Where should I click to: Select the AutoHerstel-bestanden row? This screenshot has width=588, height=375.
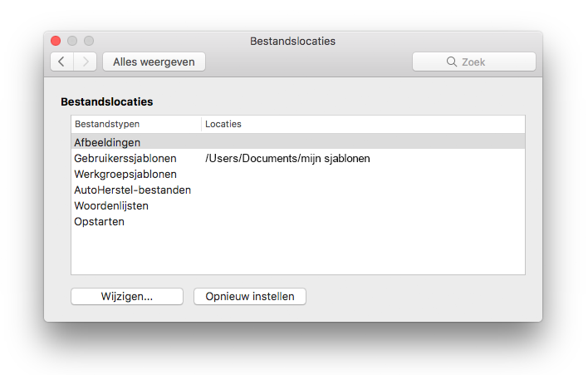coord(298,190)
